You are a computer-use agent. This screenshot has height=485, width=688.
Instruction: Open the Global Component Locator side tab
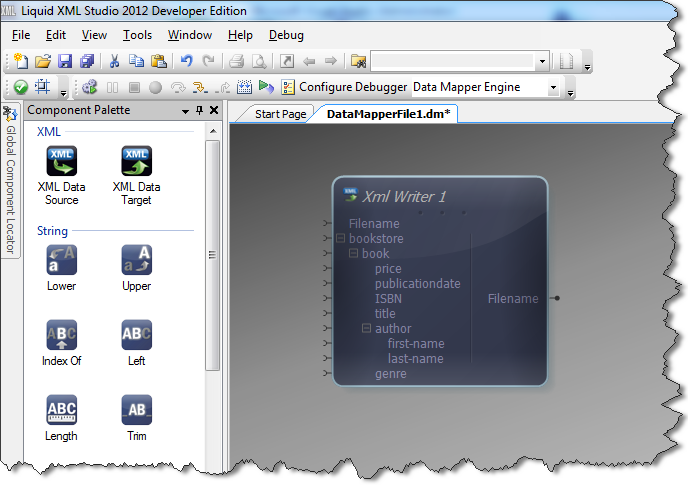pos(11,181)
